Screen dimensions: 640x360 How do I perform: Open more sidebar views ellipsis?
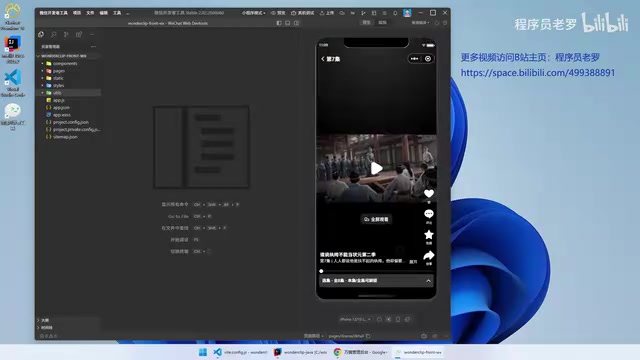point(92,35)
